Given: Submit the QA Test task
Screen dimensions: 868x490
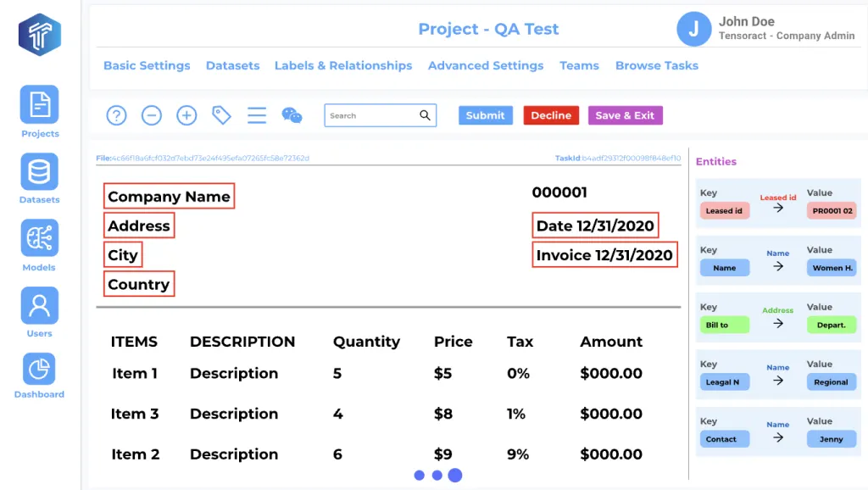Looking at the screenshot, I should (x=485, y=114).
